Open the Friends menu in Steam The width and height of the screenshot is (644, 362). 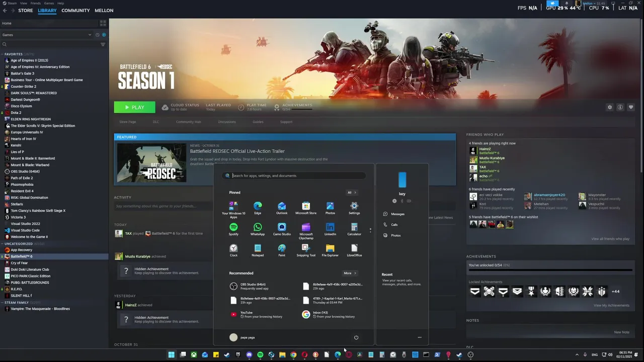click(36, 3)
